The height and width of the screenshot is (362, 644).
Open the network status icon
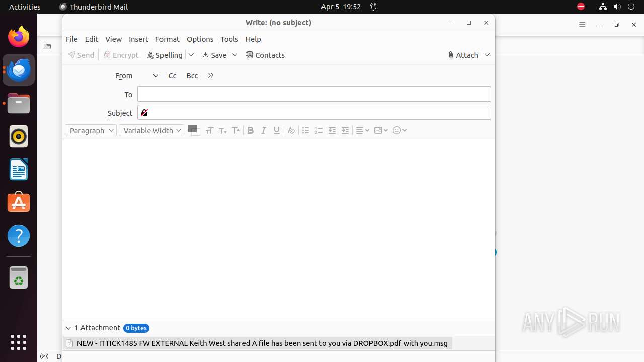click(x=603, y=7)
